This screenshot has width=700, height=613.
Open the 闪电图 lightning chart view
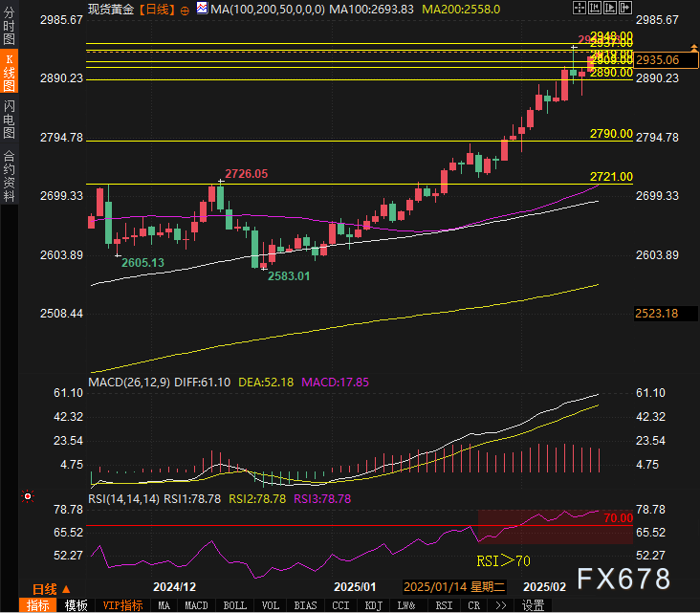10,117
